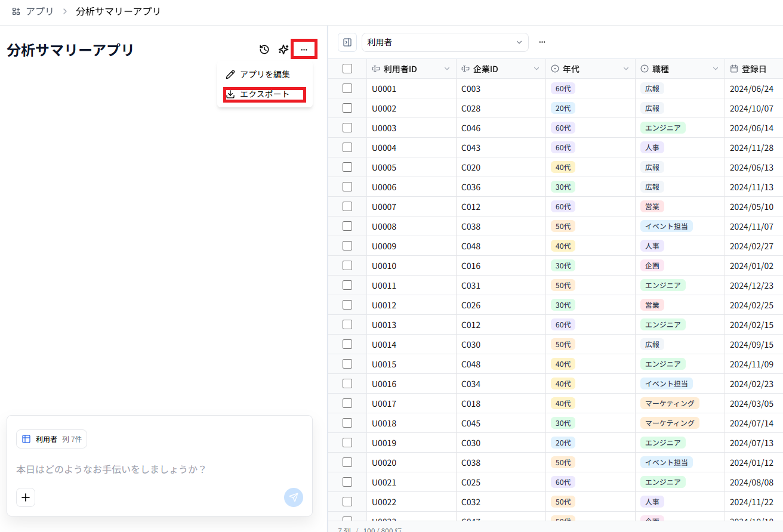This screenshot has height=532, width=783.
Task: Click the chat message input field
Action: pos(159,469)
